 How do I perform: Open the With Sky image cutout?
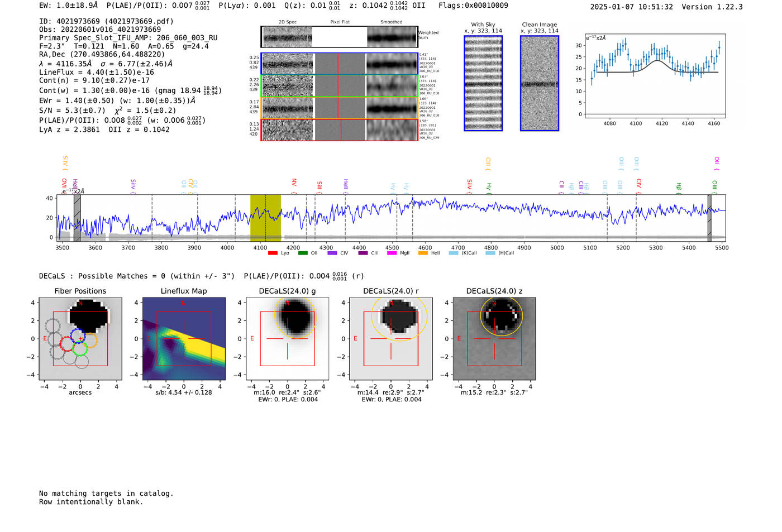[x=483, y=83]
